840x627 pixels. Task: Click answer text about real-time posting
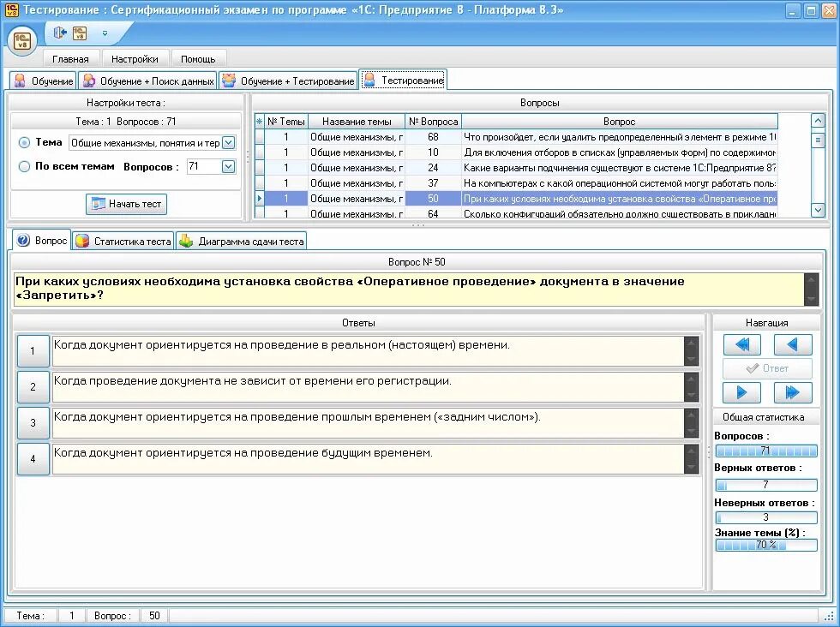(x=282, y=345)
